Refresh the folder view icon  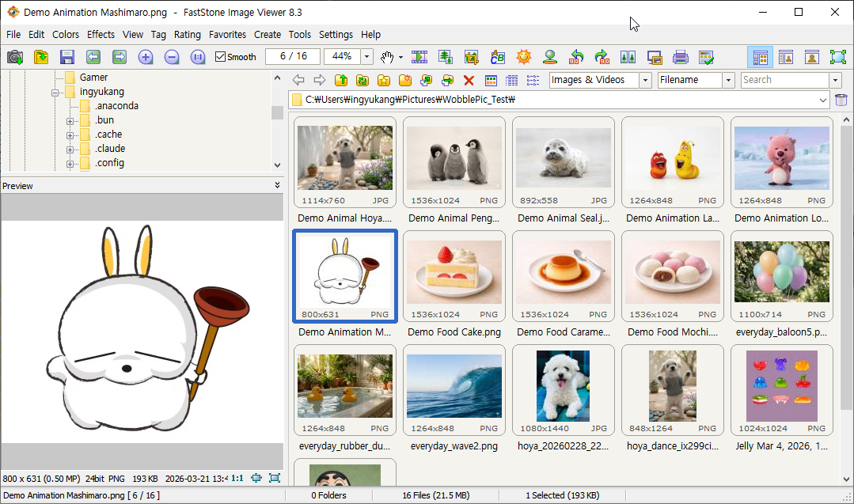pyautogui.click(x=362, y=81)
